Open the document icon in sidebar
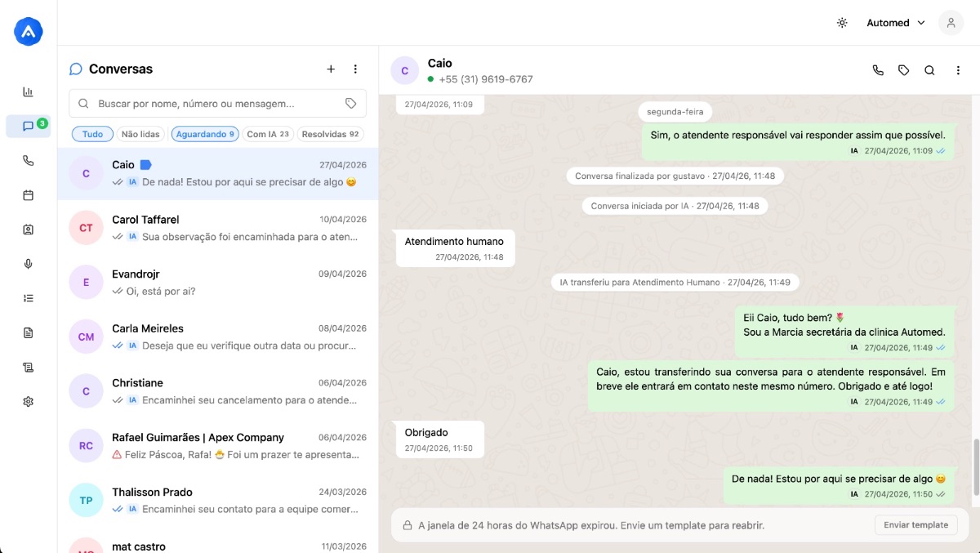Screen dimensions: 980x553 point(29,332)
